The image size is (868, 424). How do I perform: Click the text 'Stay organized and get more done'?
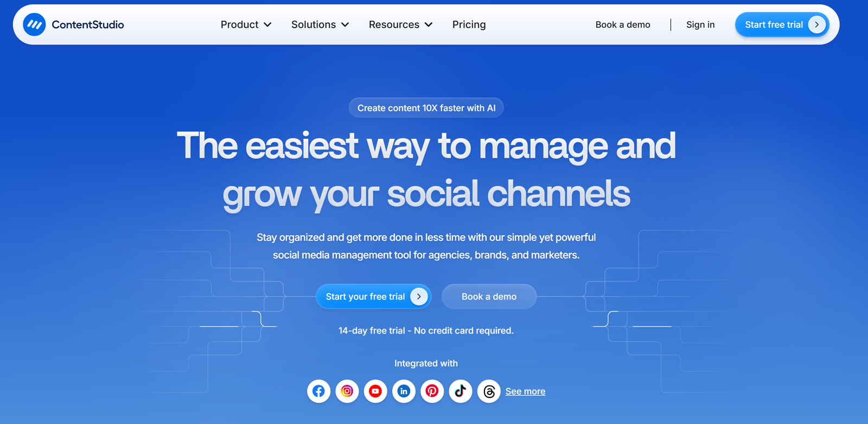click(x=334, y=237)
